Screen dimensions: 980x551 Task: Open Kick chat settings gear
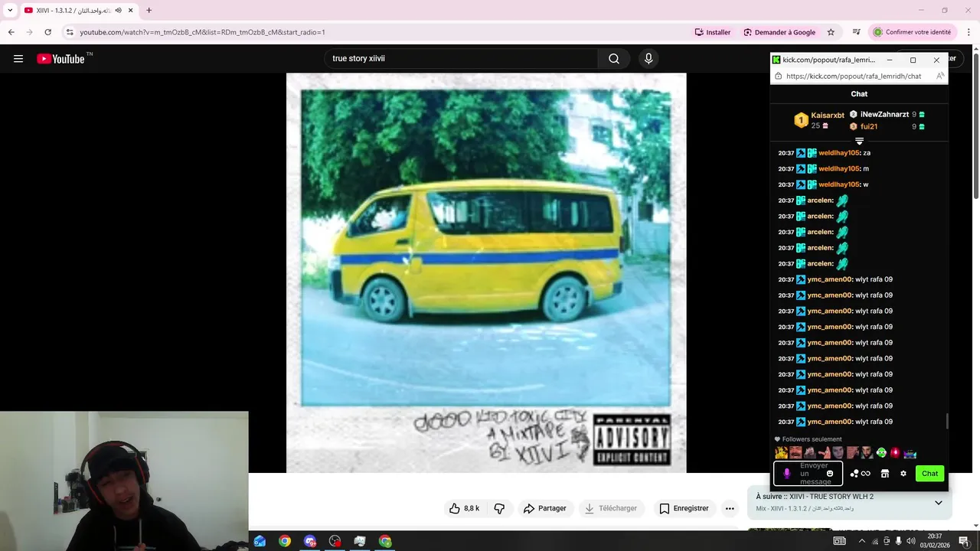coord(903,474)
